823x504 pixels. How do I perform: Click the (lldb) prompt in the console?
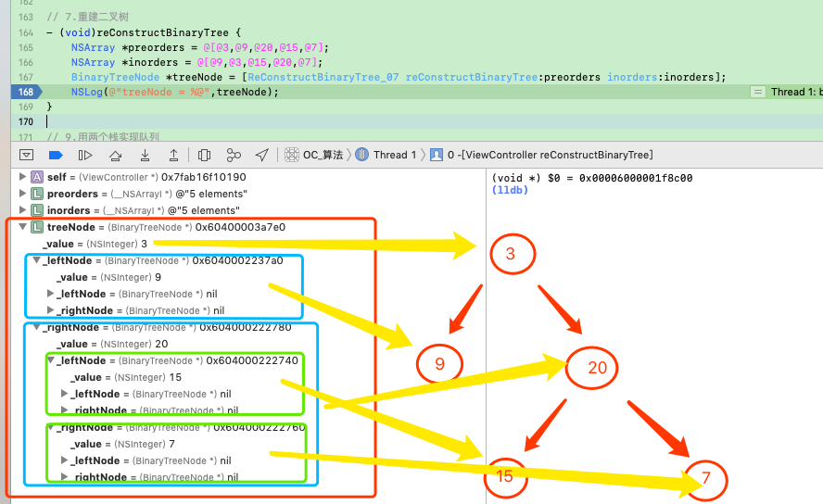(x=510, y=190)
